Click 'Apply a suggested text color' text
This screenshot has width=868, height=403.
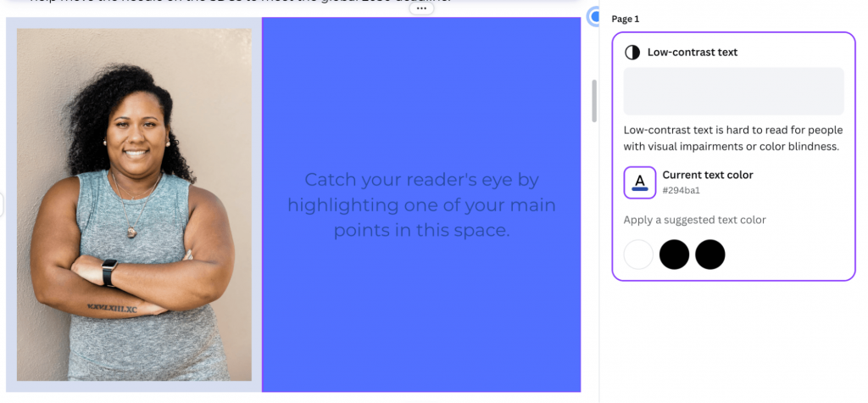tap(695, 220)
